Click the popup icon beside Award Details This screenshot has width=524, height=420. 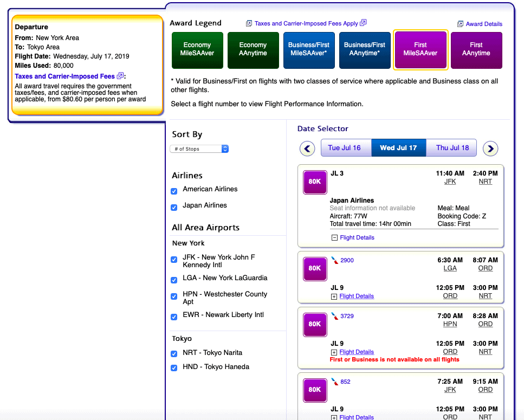[x=460, y=24]
